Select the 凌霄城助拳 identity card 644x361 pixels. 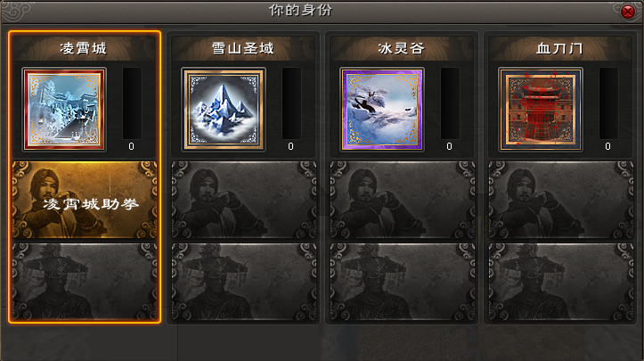pos(85,200)
